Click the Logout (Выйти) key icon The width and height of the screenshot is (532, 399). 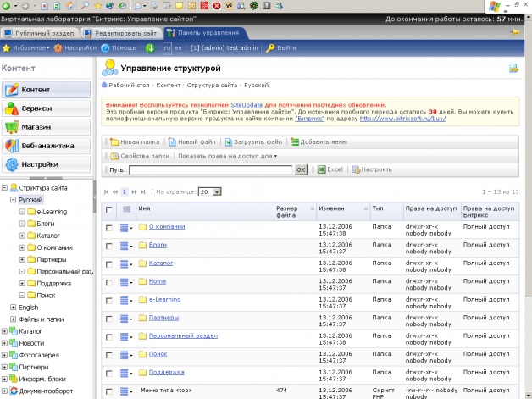[x=270, y=48]
